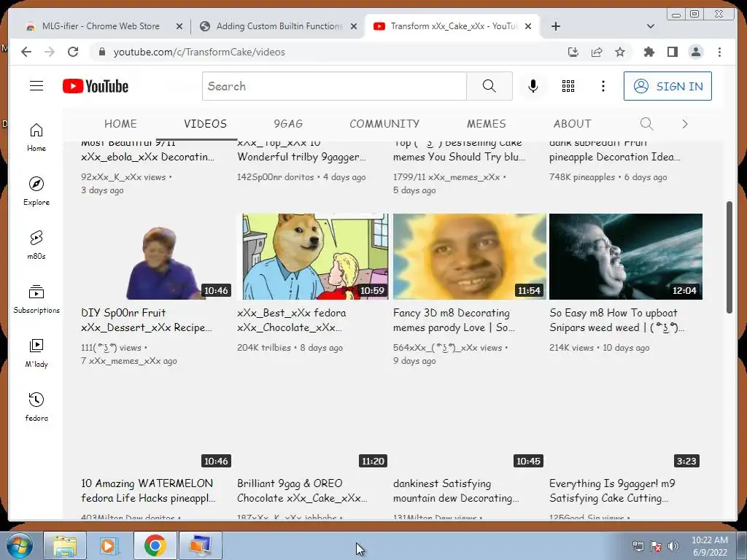Click the 10:46 purple-shirt thumbnail
The width and height of the screenshot is (747, 560).
156,256
